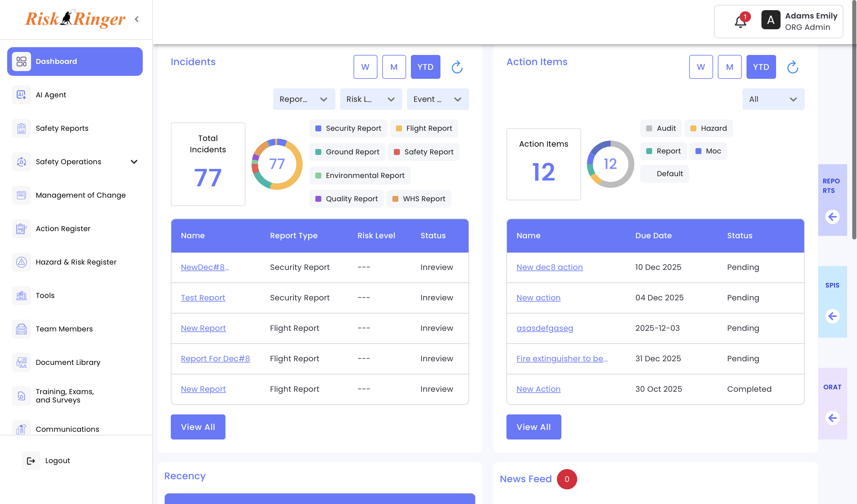This screenshot has height=504, width=857.
Task: Click the Flight Report orange color swatch
Action: [x=399, y=128]
